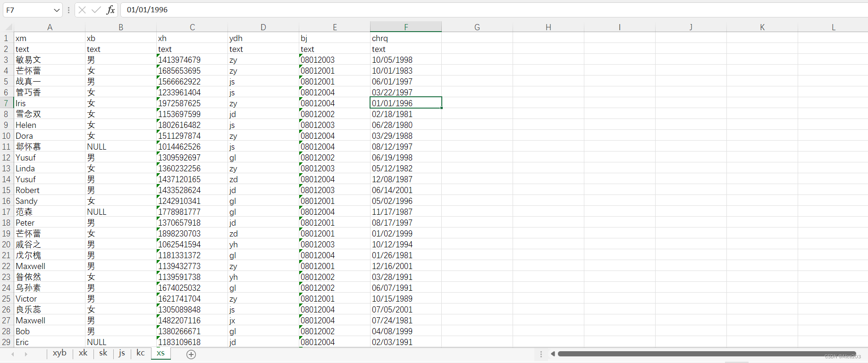Click the 'jx' cell in row 27
The height and width of the screenshot is (363, 868).
pyautogui.click(x=263, y=321)
